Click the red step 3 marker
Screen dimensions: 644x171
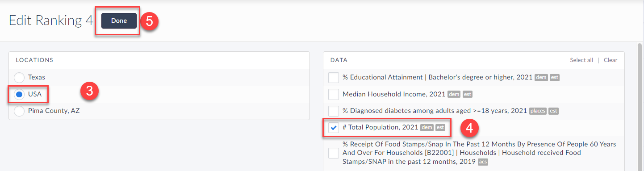(89, 92)
